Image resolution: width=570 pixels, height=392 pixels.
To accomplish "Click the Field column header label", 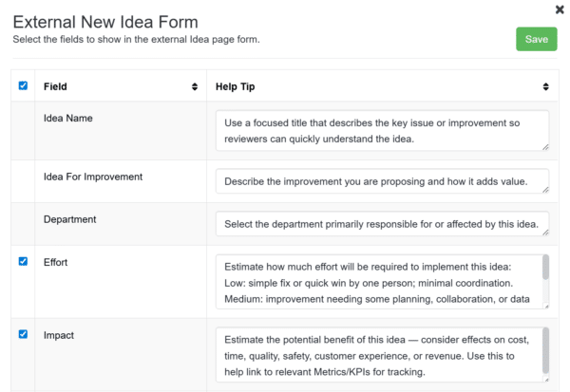I will 55,86.
